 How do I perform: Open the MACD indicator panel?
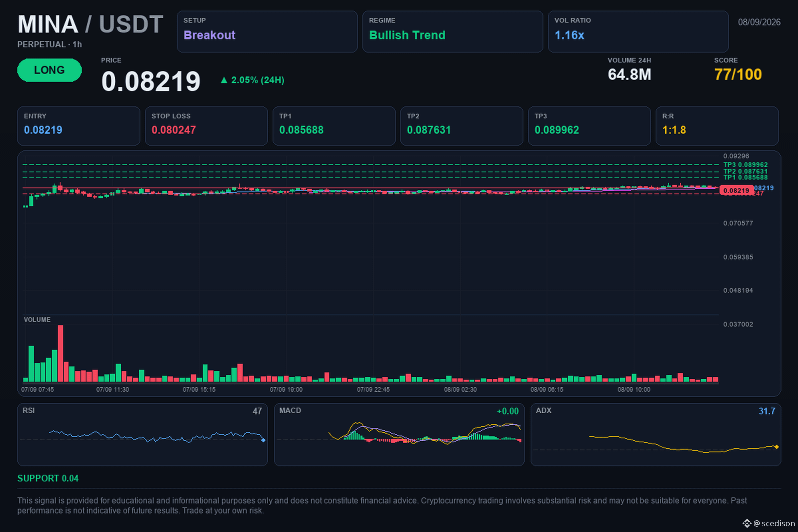[399, 434]
